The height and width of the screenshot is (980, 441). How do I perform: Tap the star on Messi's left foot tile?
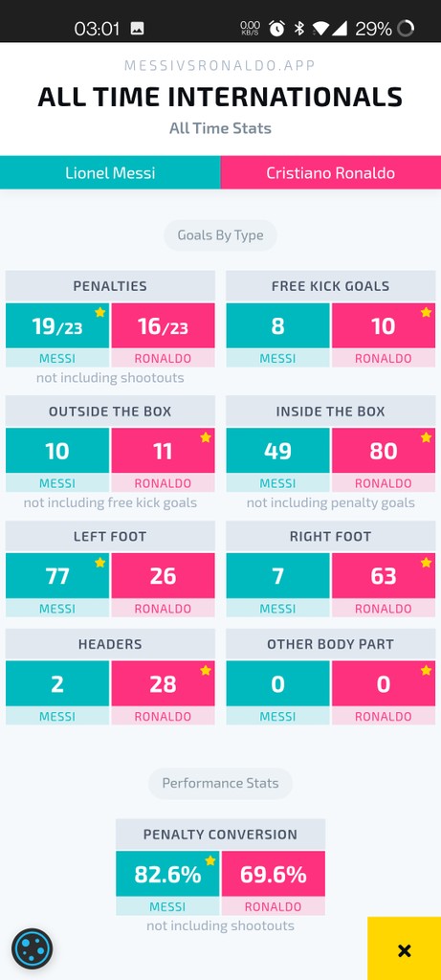(x=99, y=563)
